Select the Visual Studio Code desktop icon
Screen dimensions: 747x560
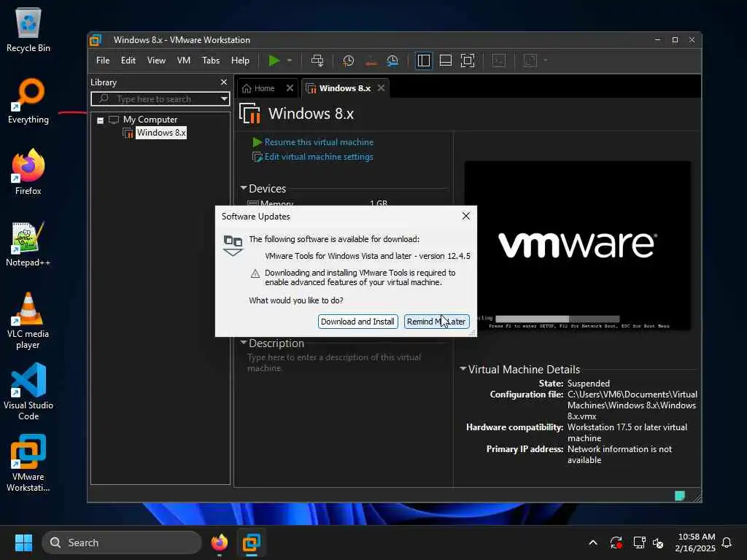(x=28, y=392)
